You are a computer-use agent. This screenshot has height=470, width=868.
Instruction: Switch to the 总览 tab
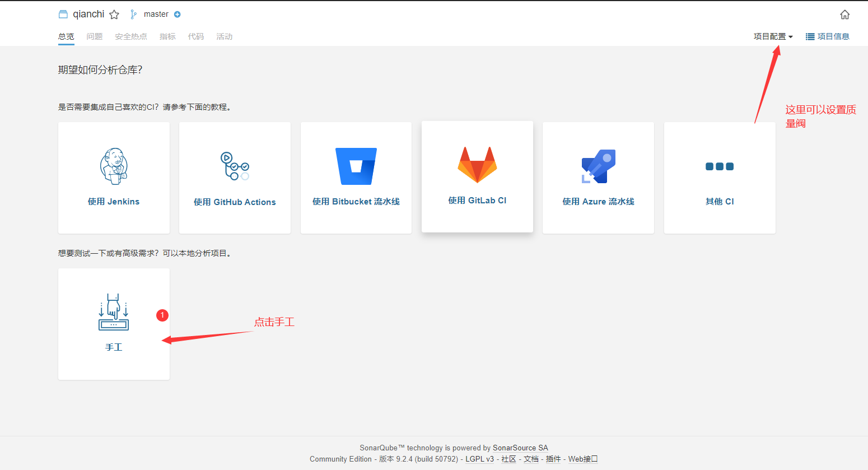(66, 36)
